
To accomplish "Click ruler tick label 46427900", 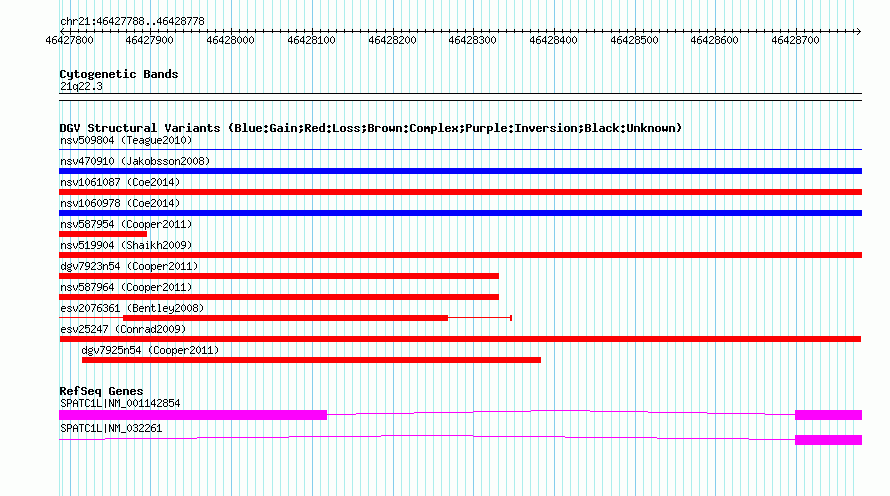I will click(x=149, y=40).
